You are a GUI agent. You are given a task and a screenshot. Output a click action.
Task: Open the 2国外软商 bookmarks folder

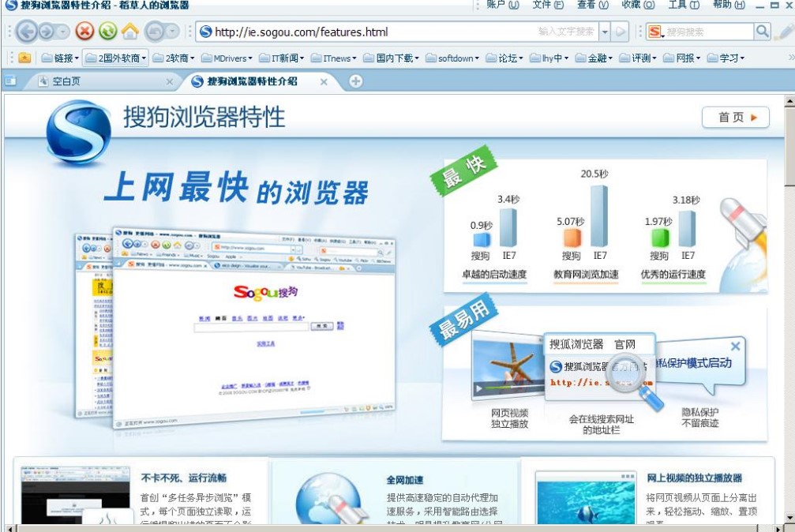pyautogui.click(x=115, y=58)
